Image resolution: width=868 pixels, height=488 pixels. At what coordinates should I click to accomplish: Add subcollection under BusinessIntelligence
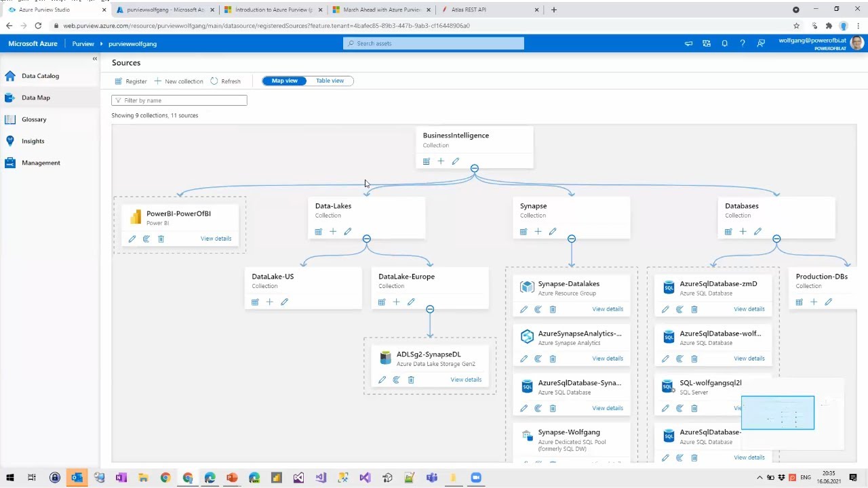click(441, 161)
